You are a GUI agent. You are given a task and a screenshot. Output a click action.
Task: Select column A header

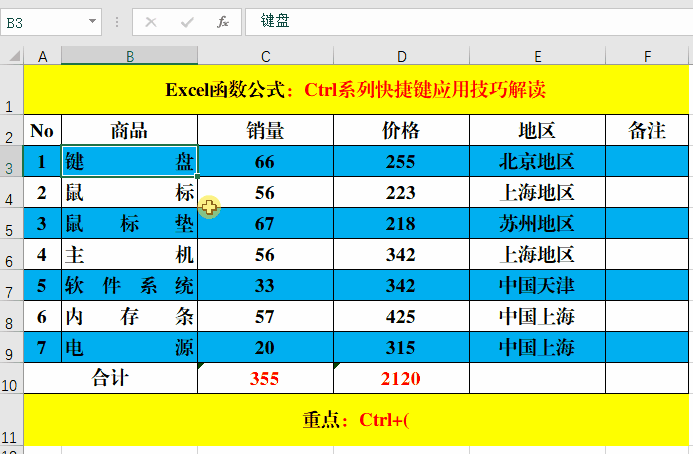(x=42, y=57)
